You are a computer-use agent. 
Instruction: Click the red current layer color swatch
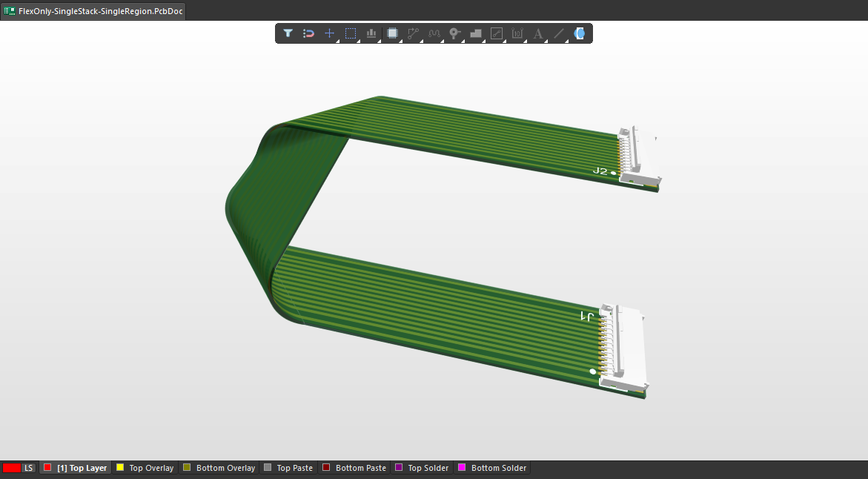pyautogui.click(x=11, y=468)
